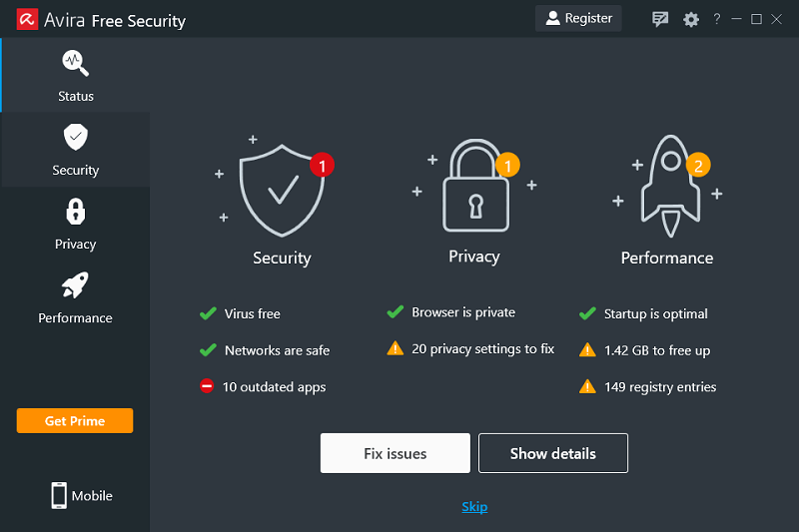Click the Show details button
The width and height of the screenshot is (799, 532).
[x=553, y=453]
